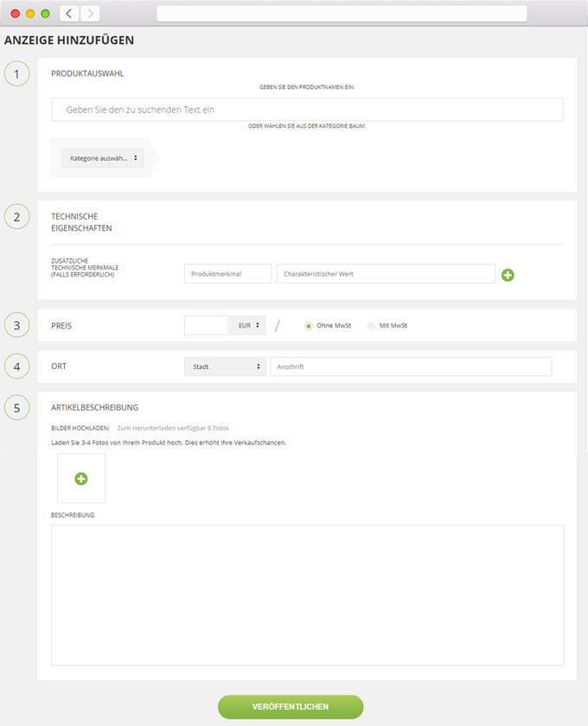The image size is (588, 726).
Task: Click the step 3 circle badge
Action: click(16, 326)
